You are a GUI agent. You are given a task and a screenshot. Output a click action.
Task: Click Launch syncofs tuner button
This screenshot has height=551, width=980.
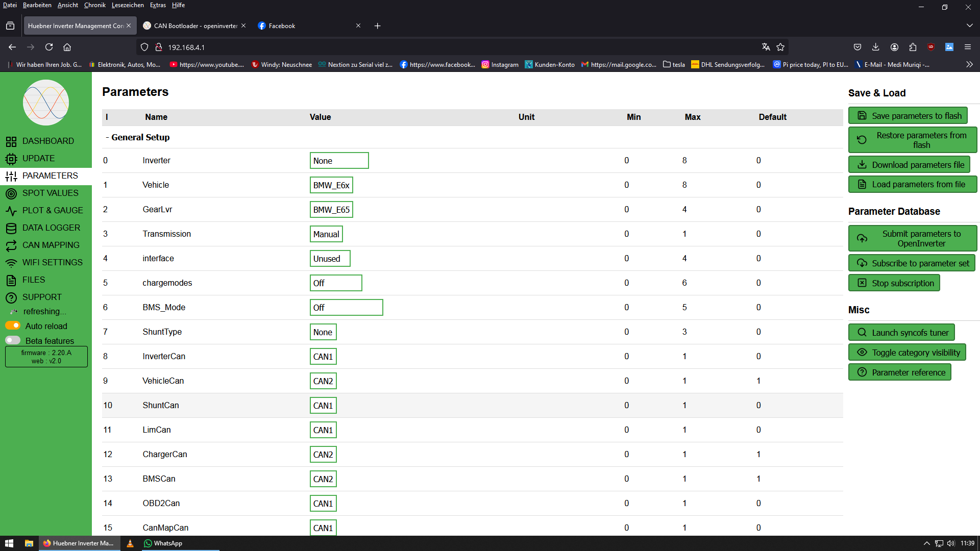[901, 333]
